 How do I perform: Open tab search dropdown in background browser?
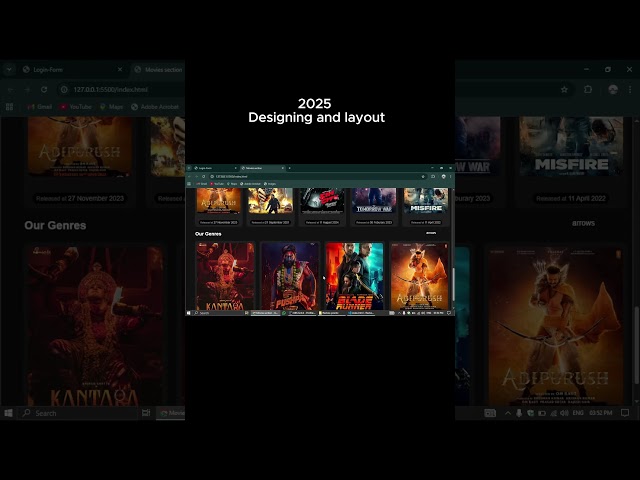pos(9,70)
